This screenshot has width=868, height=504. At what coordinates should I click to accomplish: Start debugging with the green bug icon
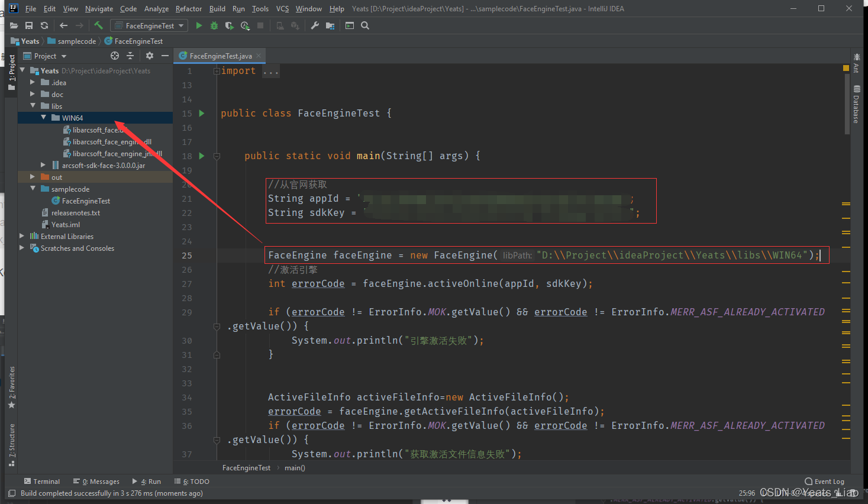click(x=214, y=25)
